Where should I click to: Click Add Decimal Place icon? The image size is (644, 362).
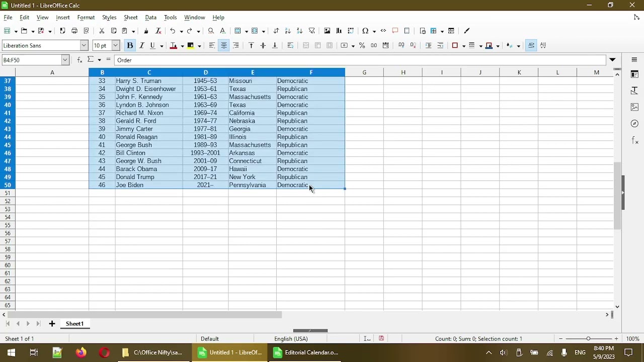[401, 45]
